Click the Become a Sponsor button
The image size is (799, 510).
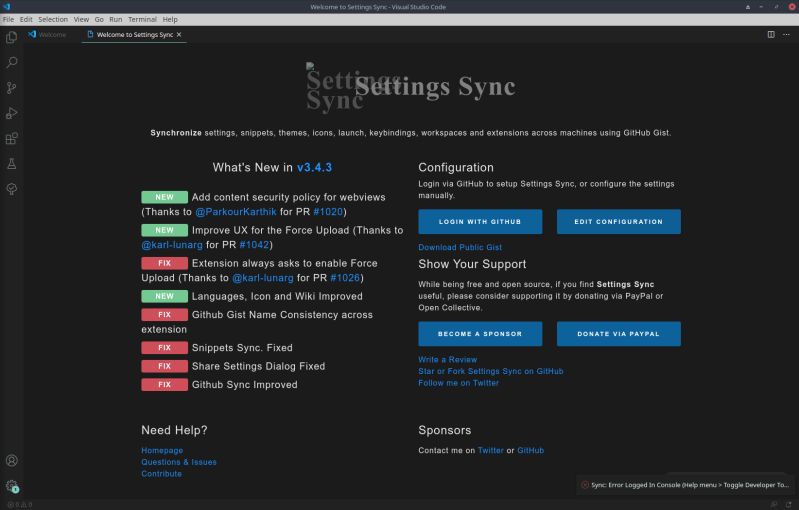480,334
